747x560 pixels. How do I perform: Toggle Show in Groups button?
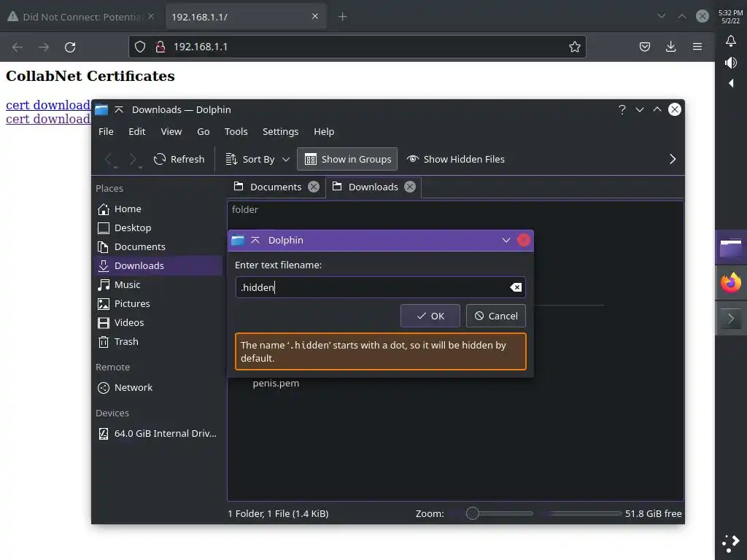tap(347, 159)
